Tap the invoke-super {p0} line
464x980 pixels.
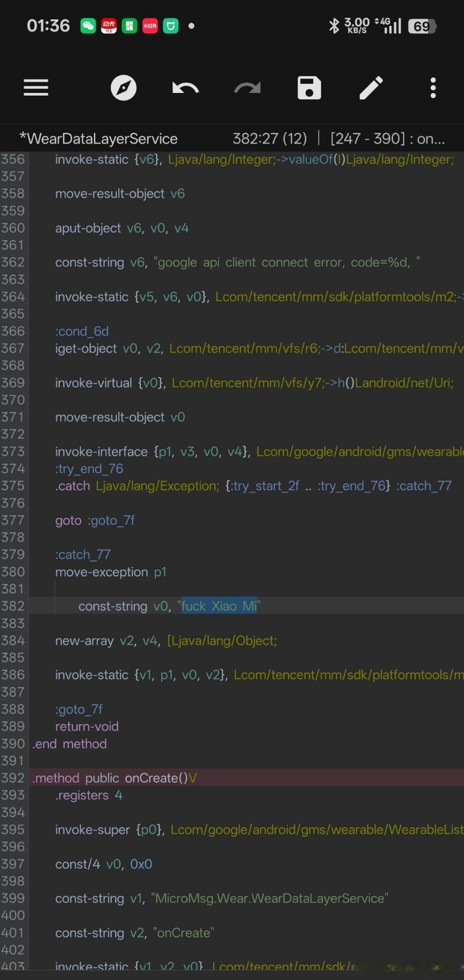(259, 830)
